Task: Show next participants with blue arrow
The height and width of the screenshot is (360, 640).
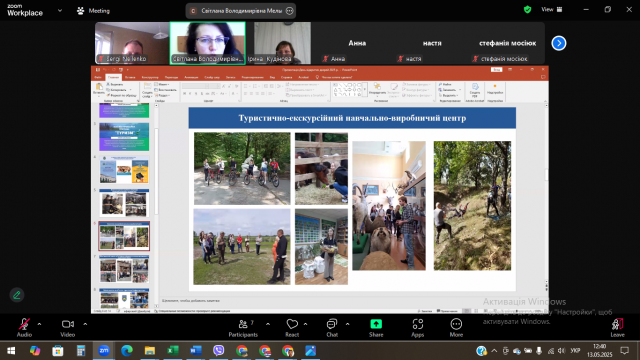Action: pos(558,43)
